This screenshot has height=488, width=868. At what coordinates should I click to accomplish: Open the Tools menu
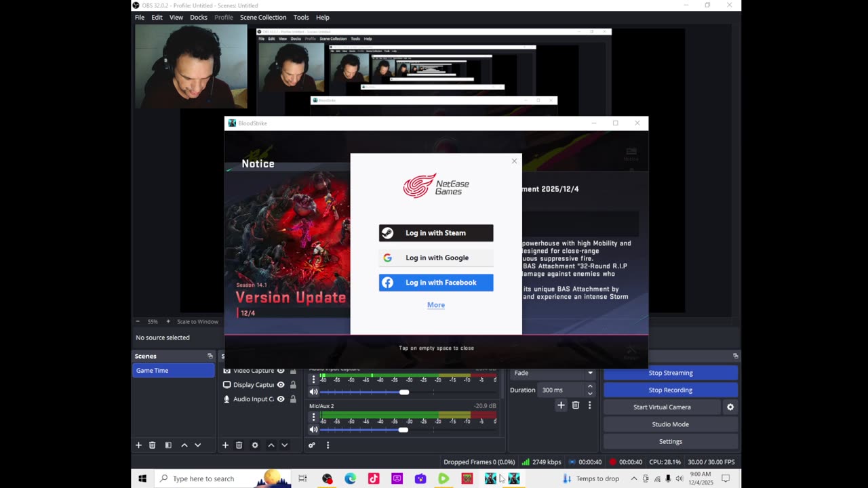(301, 18)
